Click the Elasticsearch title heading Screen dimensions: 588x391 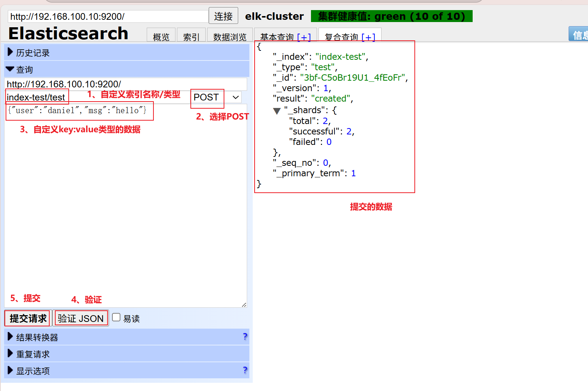coord(68,33)
